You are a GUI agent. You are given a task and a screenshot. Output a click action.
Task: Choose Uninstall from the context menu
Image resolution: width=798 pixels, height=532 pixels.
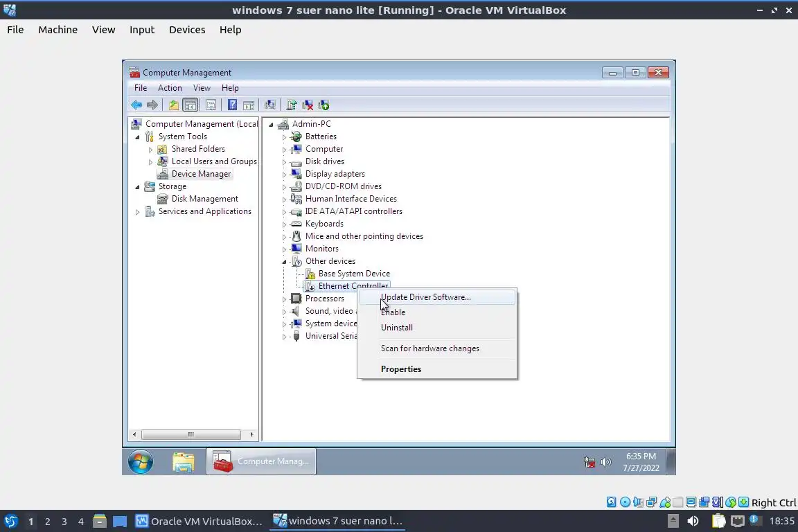pyautogui.click(x=437, y=328)
